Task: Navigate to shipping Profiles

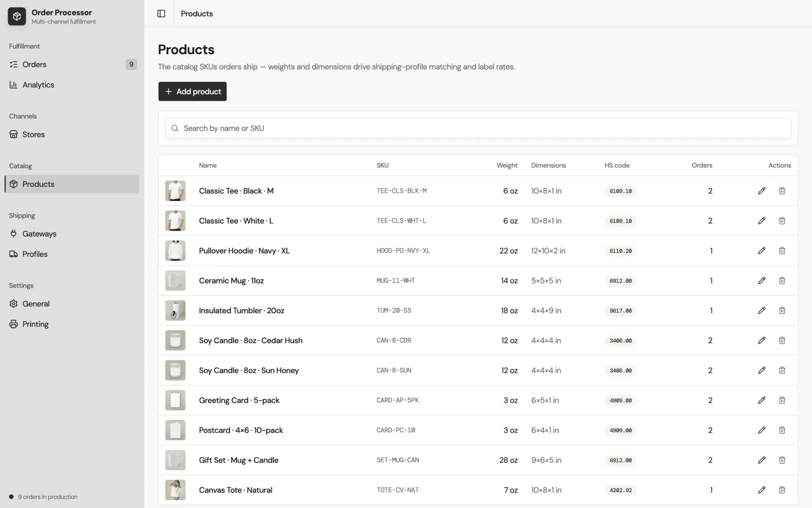Action: pyautogui.click(x=72, y=254)
